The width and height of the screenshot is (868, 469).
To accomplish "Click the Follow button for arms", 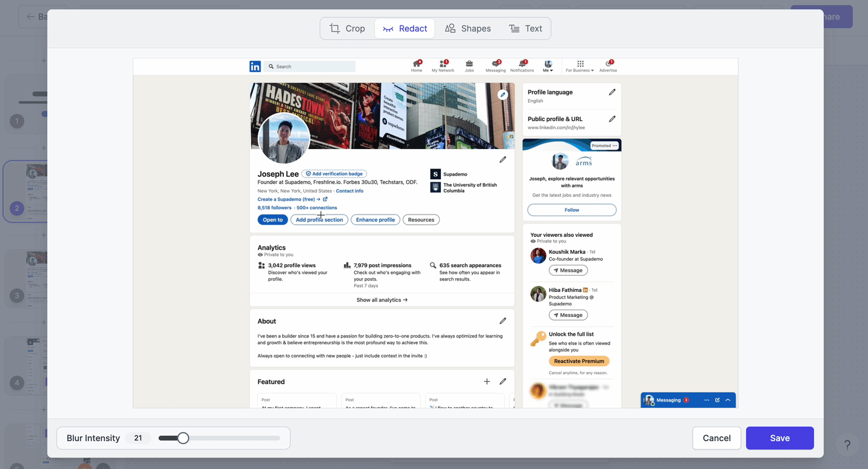I will point(572,210).
